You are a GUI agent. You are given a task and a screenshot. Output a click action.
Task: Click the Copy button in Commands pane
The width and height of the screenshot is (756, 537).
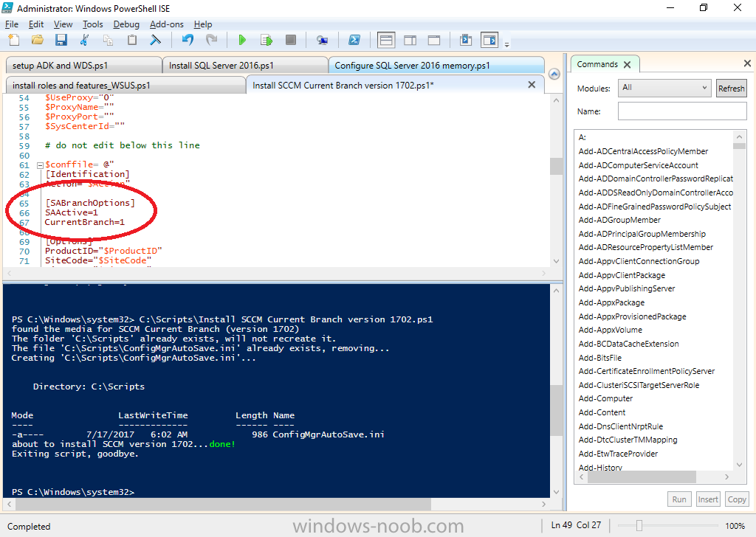737,499
